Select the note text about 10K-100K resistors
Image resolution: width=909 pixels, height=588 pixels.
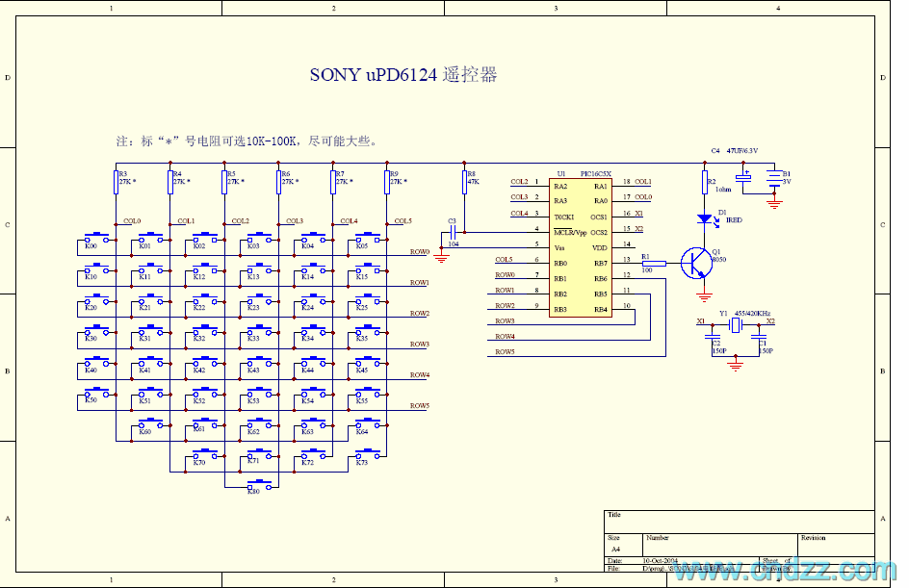(x=247, y=141)
